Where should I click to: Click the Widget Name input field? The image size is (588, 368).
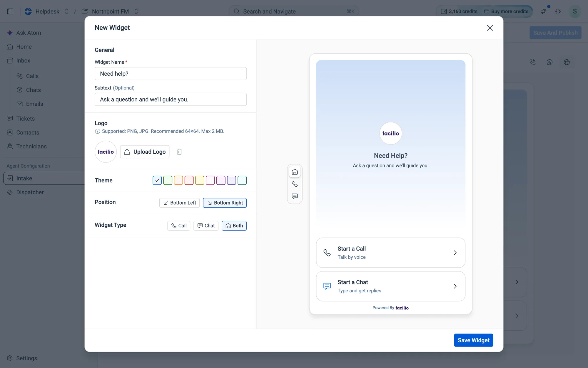pos(171,74)
